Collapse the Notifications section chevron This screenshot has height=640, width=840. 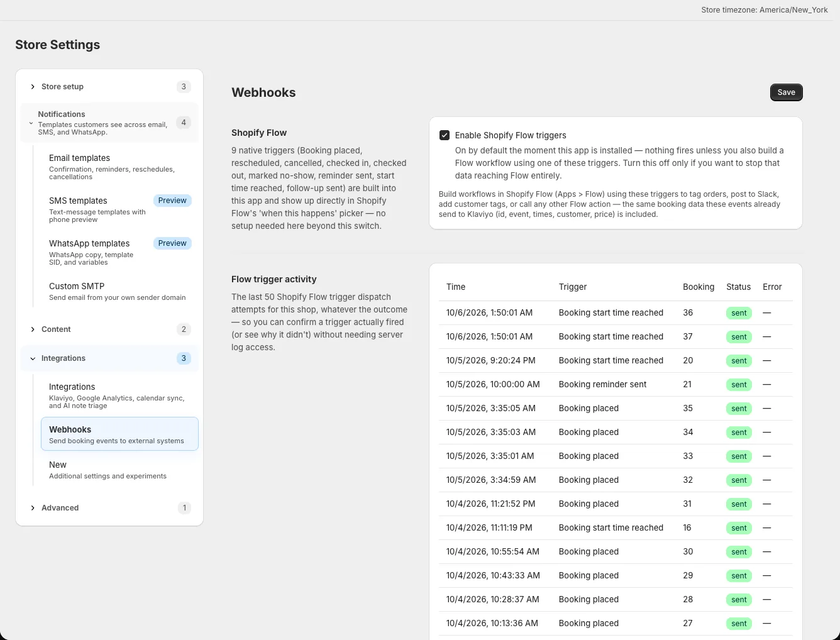coord(31,123)
